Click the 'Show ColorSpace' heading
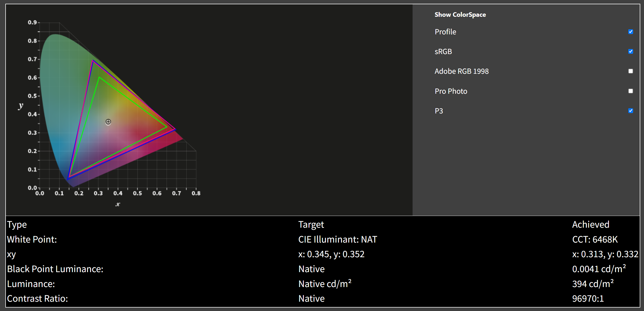This screenshot has height=311, width=644. 460,15
